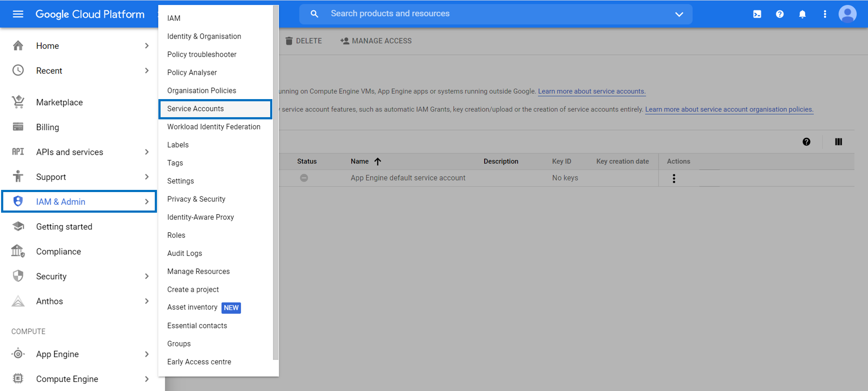Screen dimensions: 868x391
Task: Expand the search bar dropdown arrow
Action: [679, 14]
